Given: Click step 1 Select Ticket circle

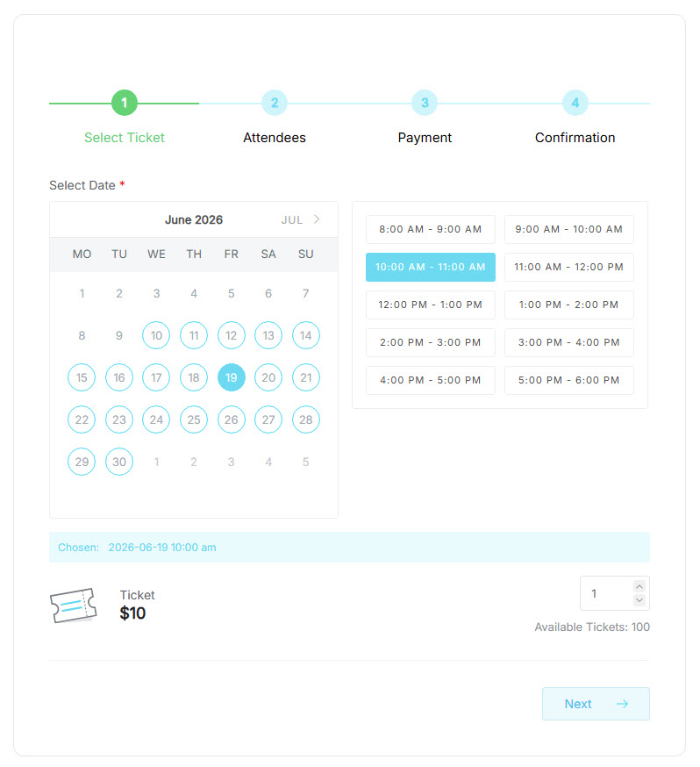Looking at the screenshot, I should (x=125, y=103).
